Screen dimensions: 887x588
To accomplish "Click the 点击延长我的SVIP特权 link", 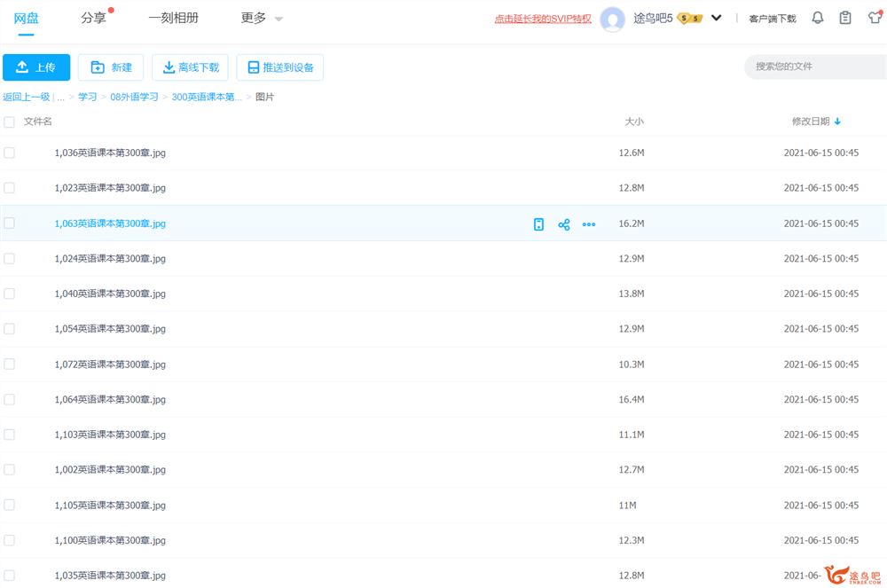I will coord(543,19).
